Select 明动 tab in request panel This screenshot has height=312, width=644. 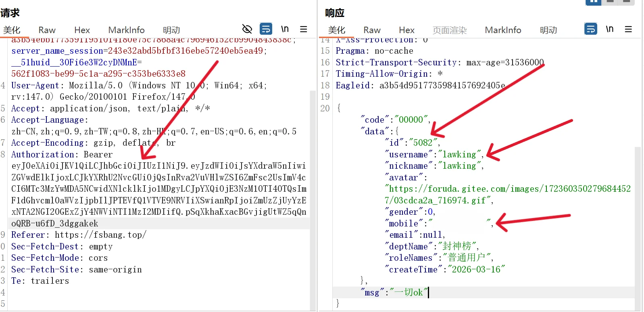click(x=171, y=30)
